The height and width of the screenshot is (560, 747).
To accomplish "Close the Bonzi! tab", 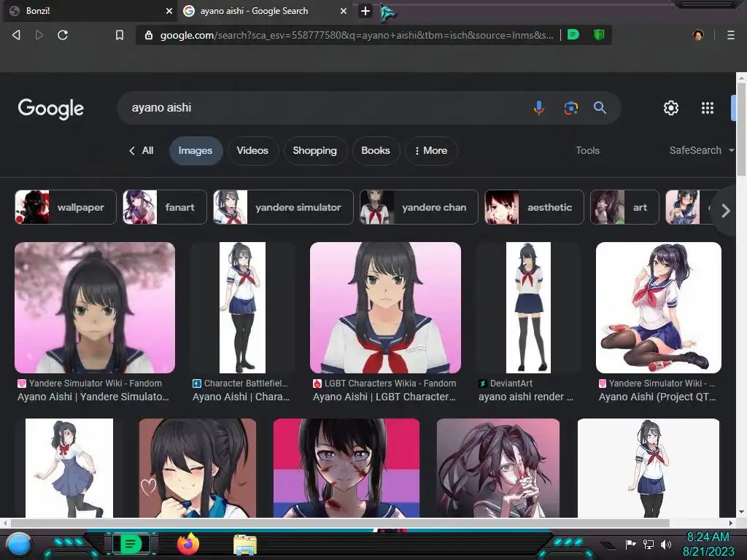I will click(x=169, y=11).
